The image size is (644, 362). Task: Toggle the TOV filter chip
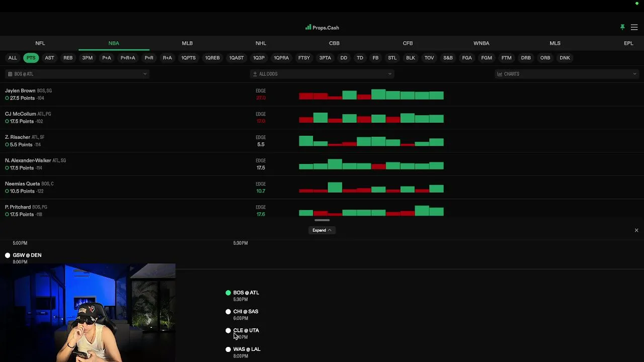[429, 58]
